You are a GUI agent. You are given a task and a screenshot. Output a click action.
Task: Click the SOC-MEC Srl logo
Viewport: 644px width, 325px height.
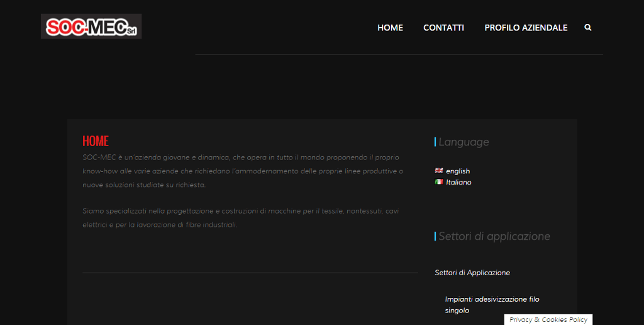coord(91,26)
